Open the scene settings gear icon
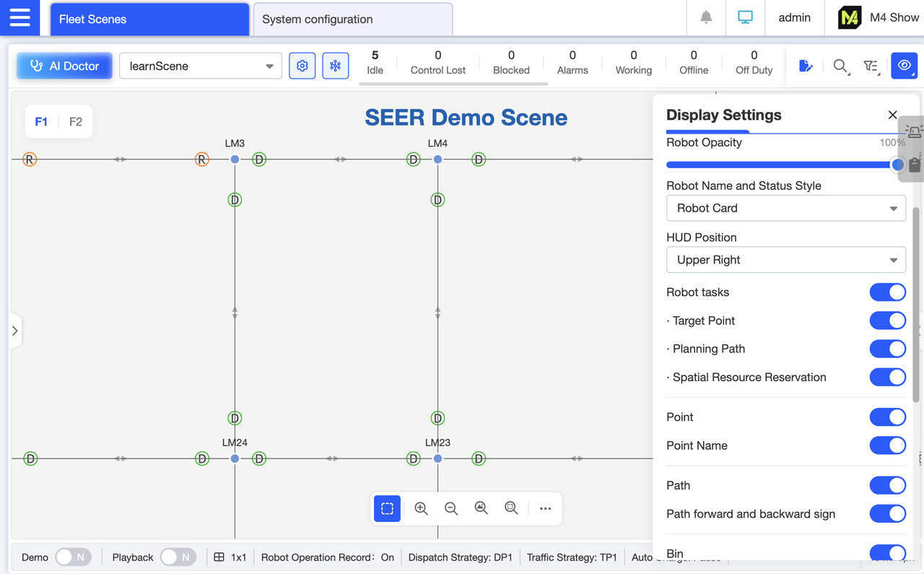This screenshot has width=924, height=574. pyautogui.click(x=302, y=66)
